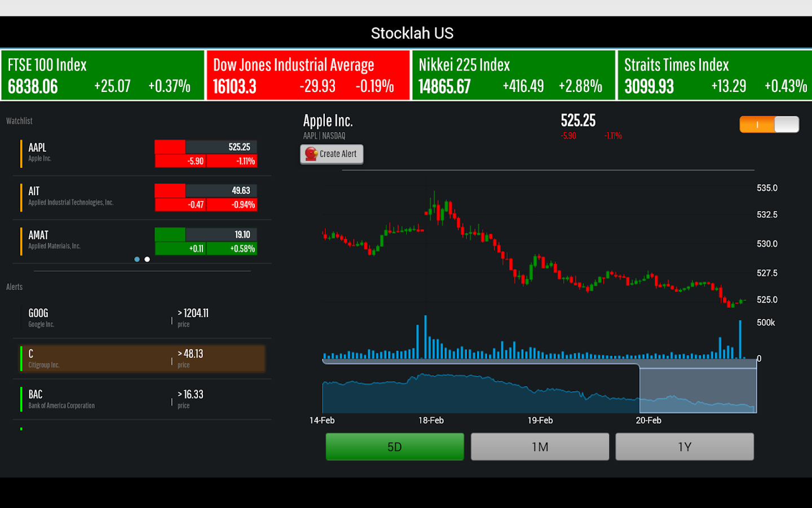Click the 18-Feb date label
The image size is (812, 508).
431,421
